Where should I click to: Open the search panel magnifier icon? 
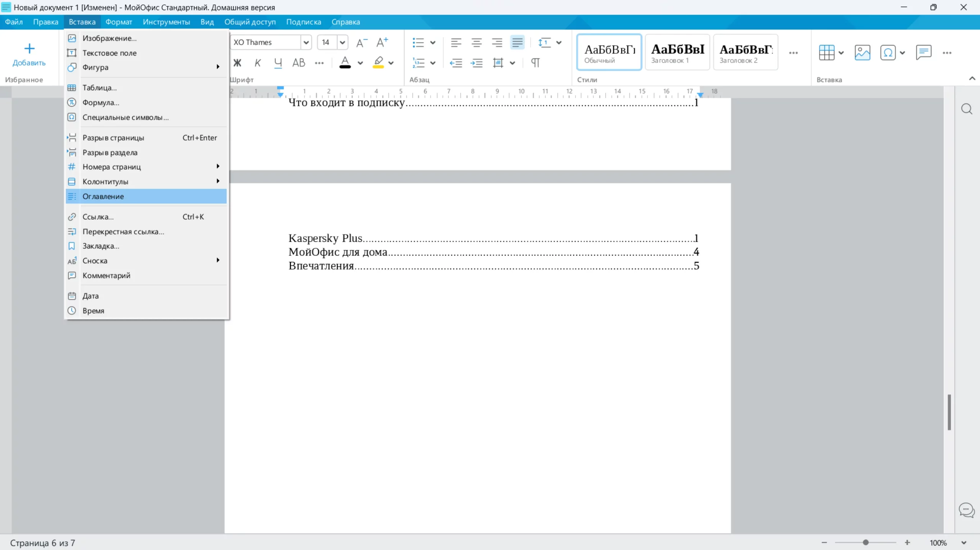coord(967,109)
